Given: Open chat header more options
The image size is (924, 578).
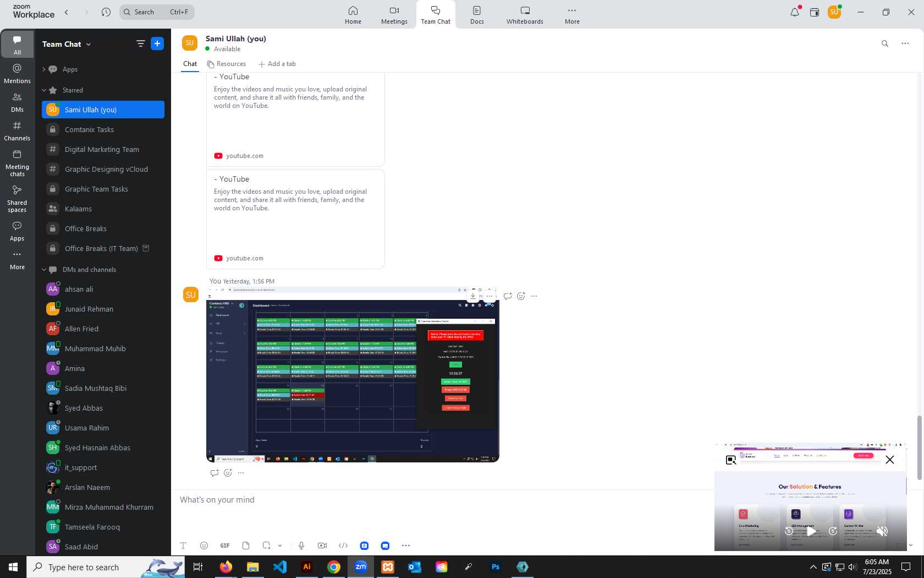Looking at the screenshot, I should point(905,43).
